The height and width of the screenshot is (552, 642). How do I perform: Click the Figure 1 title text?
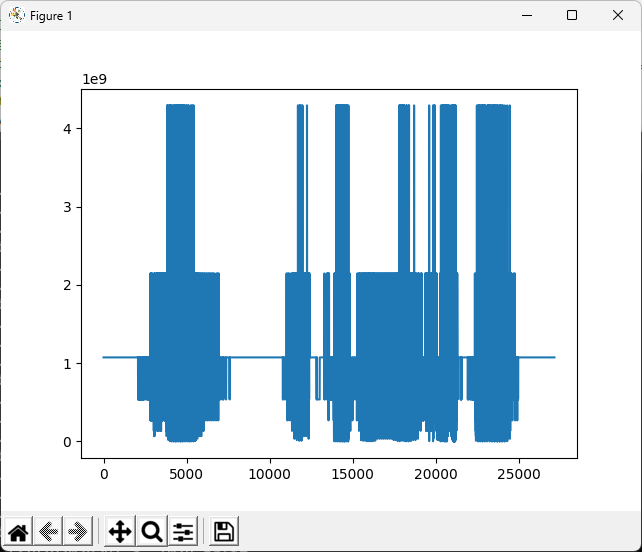point(51,16)
